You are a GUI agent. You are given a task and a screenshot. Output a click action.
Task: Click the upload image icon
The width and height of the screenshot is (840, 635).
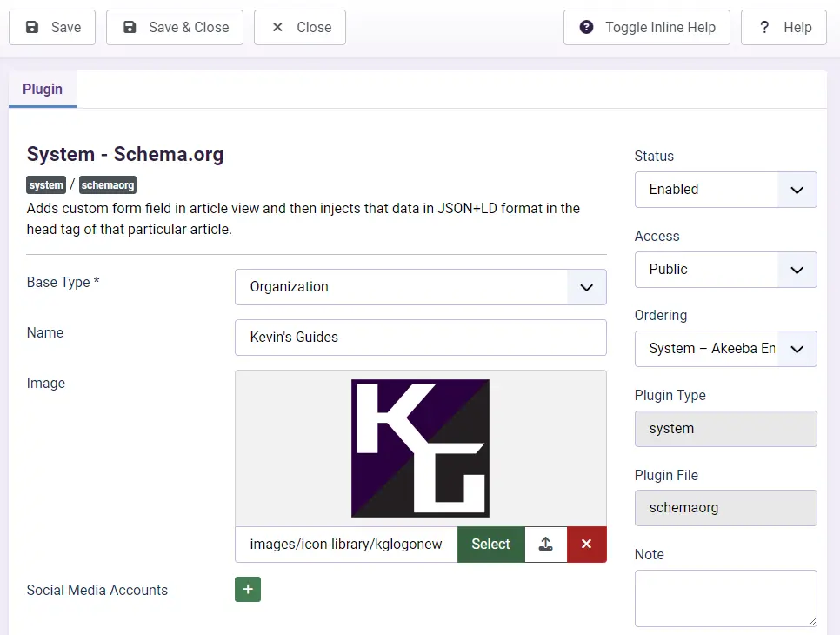point(546,545)
